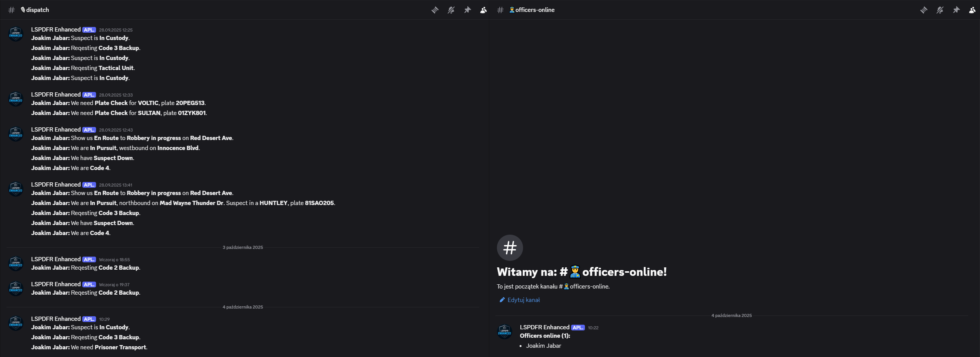
Task: Click the pencil icon beside Edytuj kanał
Action: (x=502, y=300)
